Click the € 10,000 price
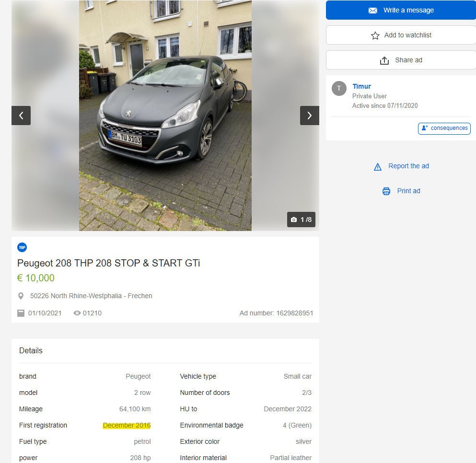 point(36,278)
